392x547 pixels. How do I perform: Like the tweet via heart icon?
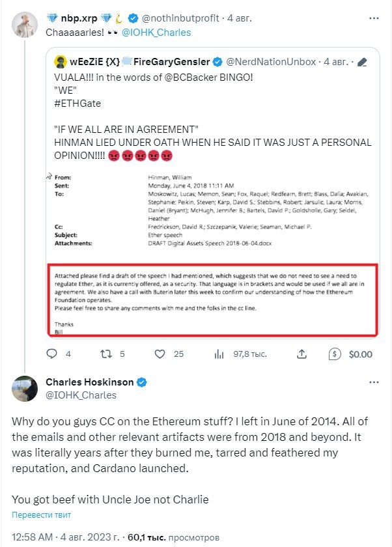pos(160,354)
